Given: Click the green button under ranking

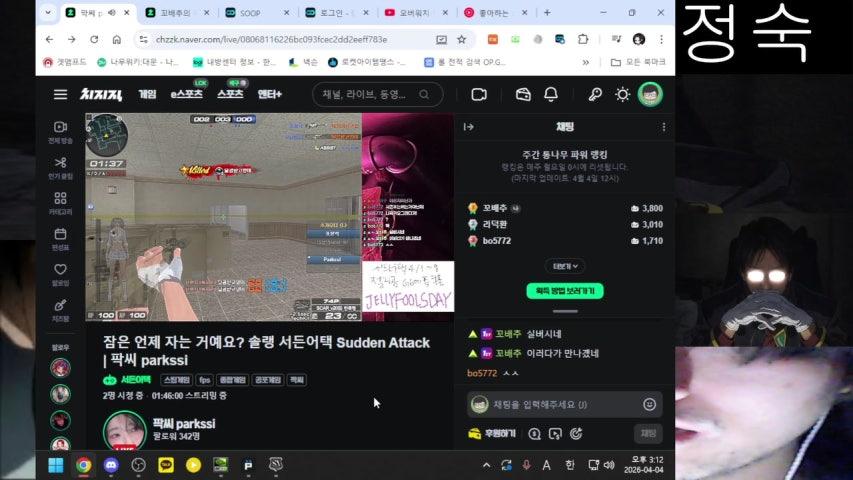Looking at the screenshot, I should pos(565,291).
